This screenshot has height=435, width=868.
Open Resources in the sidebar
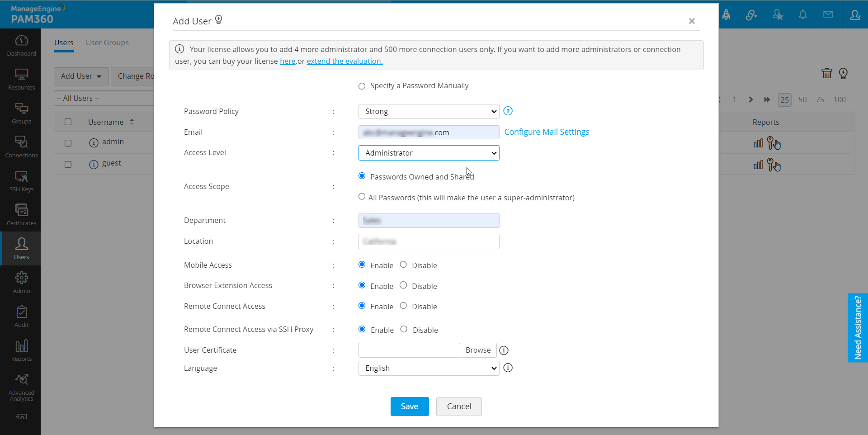pos(21,79)
